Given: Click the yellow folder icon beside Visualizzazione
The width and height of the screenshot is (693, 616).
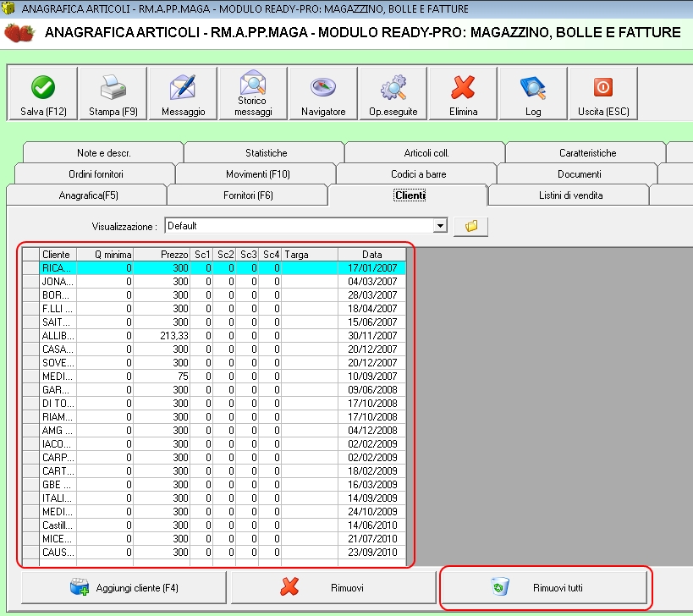Looking at the screenshot, I should pyautogui.click(x=471, y=226).
